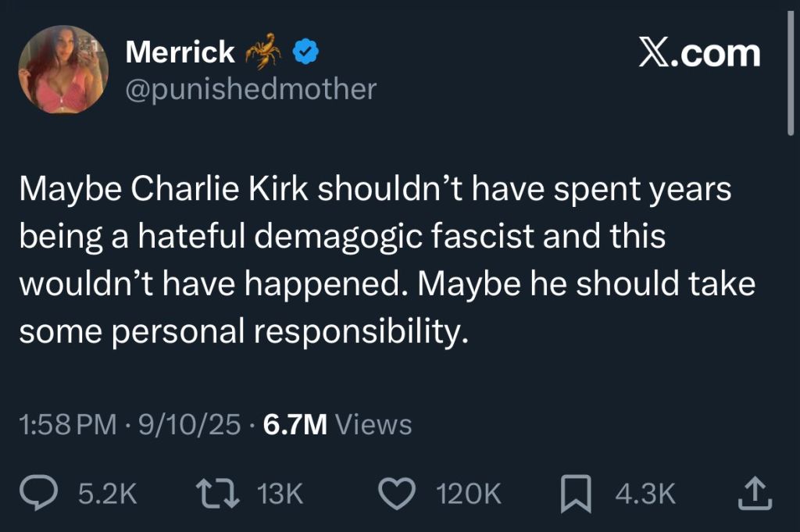Click the 4.3K bookmarks count
Image resolution: width=800 pixels, height=532 pixels.
(x=645, y=493)
